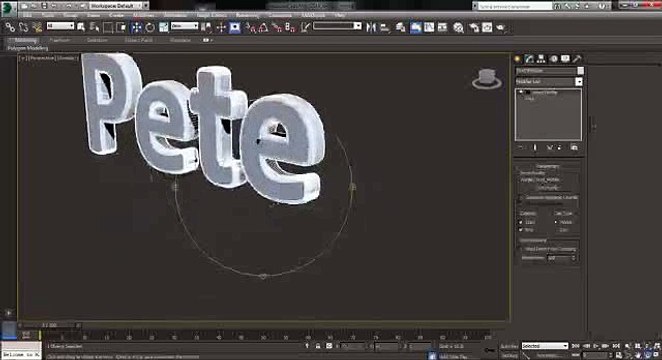The width and height of the screenshot is (662, 360).
Task: Choose the Bind to Space Warp tool
Action: click(x=37, y=27)
